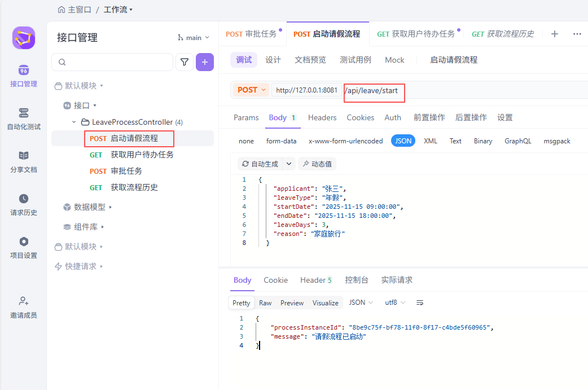Open the GET 获取用户待办任务 tab

pyautogui.click(x=415, y=34)
